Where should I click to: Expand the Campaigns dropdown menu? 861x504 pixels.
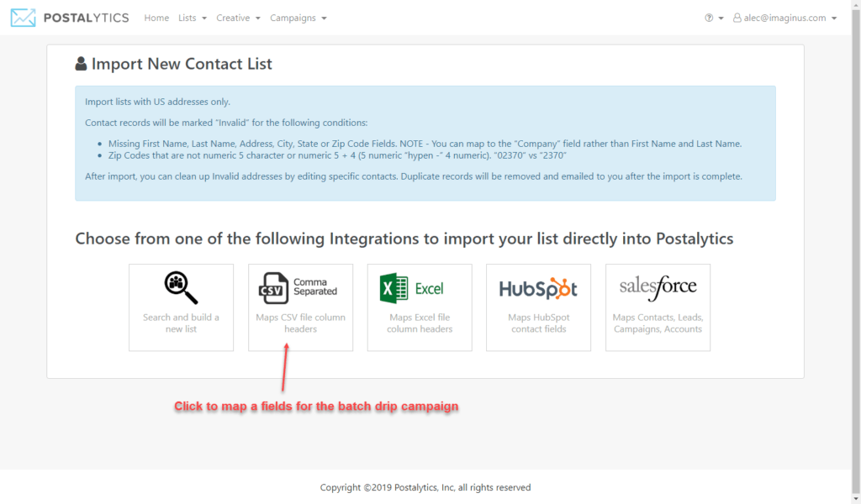pyautogui.click(x=298, y=18)
